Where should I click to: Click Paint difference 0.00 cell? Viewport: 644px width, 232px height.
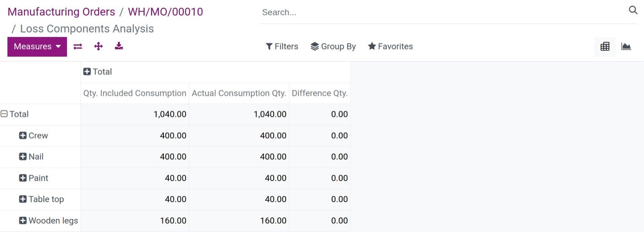320,178
